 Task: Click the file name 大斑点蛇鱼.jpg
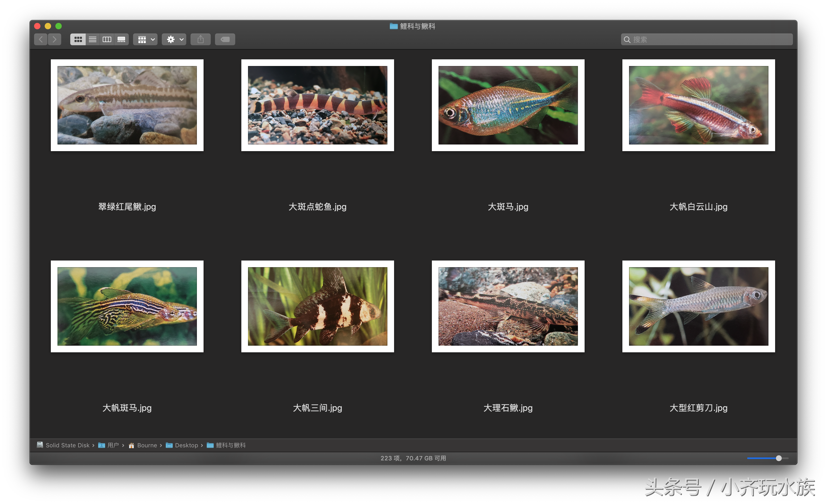(x=317, y=207)
